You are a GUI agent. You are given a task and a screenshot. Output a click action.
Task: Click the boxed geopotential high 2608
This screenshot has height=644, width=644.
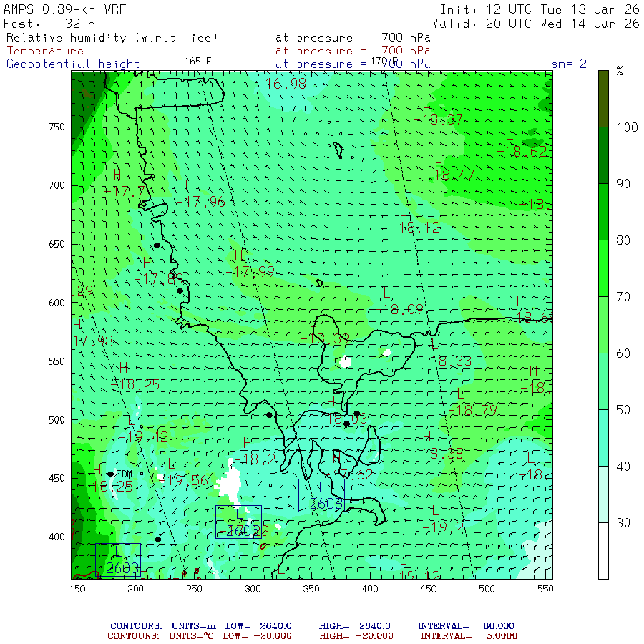point(321,496)
